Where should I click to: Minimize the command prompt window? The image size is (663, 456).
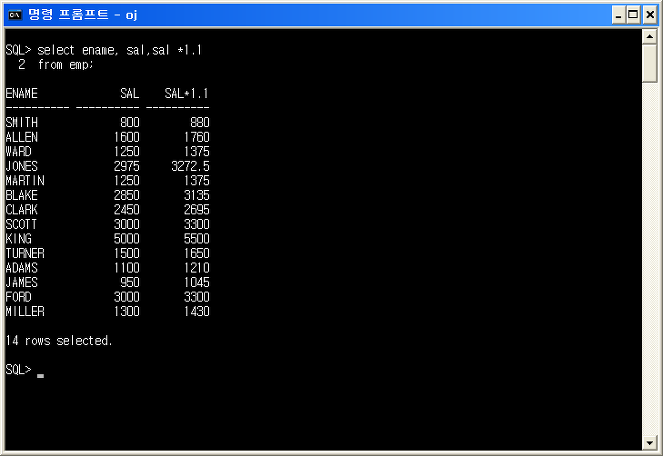[x=619, y=15]
